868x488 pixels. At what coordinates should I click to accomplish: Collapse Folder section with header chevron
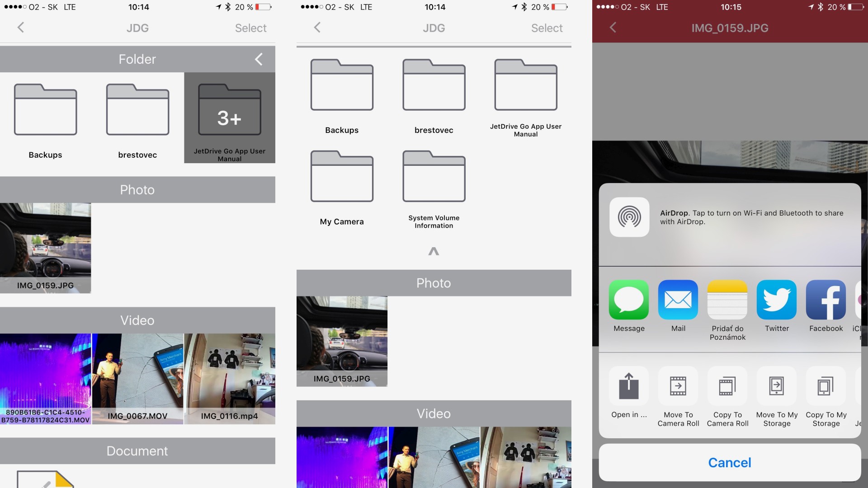(x=259, y=59)
